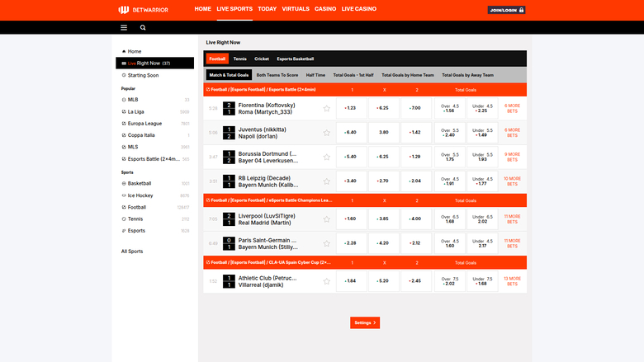The height and width of the screenshot is (362, 644).
Task: Click the RB Leipzig match scoreboard 1-1
Action: point(229,181)
